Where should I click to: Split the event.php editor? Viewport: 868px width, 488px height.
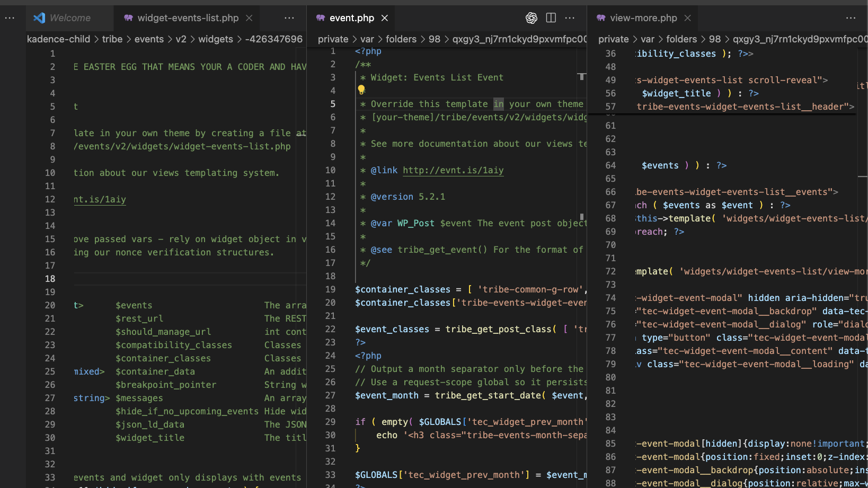pos(551,17)
